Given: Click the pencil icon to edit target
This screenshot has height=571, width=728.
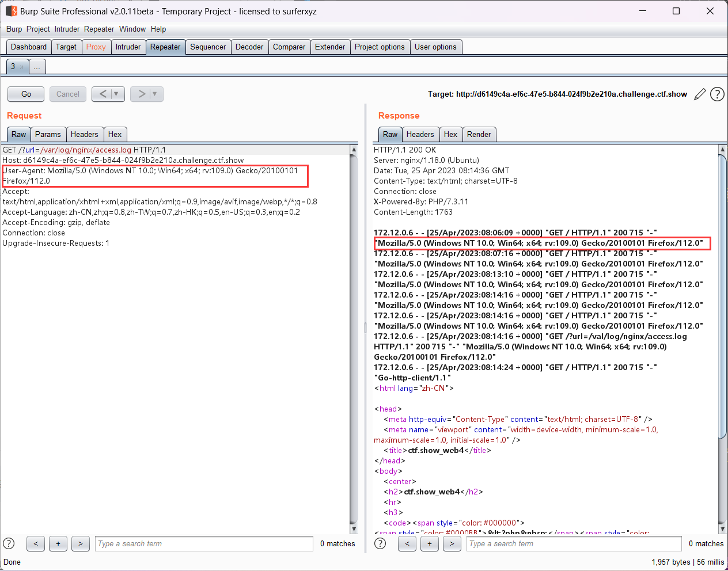Looking at the screenshot, I should (x=700, y=94).
